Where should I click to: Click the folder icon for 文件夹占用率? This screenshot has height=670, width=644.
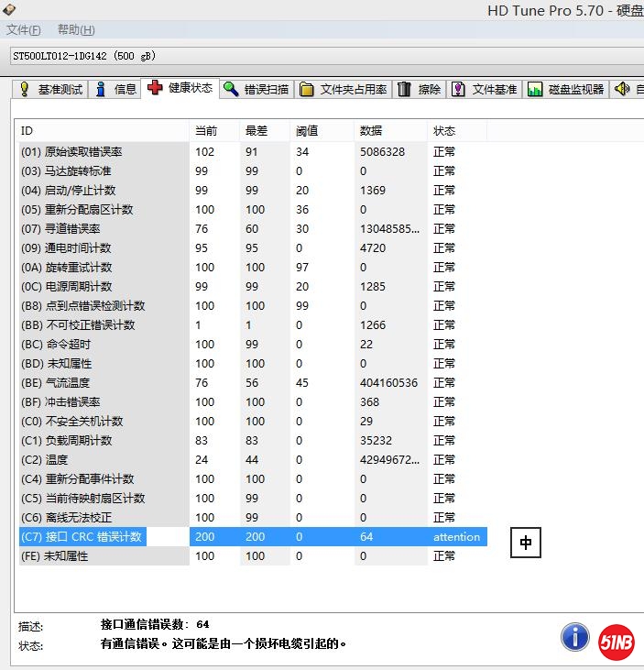pyautogui.click(x=307, y=89)
